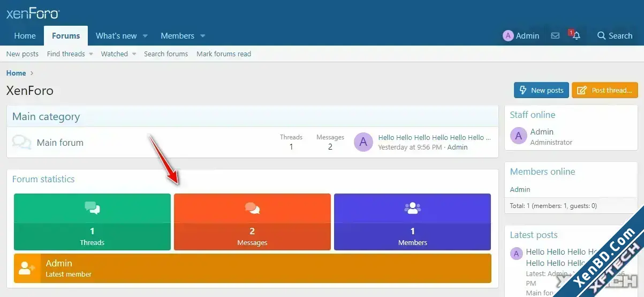Expand the Find threads dropdown
The image size is (644, 297).
(91, 54)
